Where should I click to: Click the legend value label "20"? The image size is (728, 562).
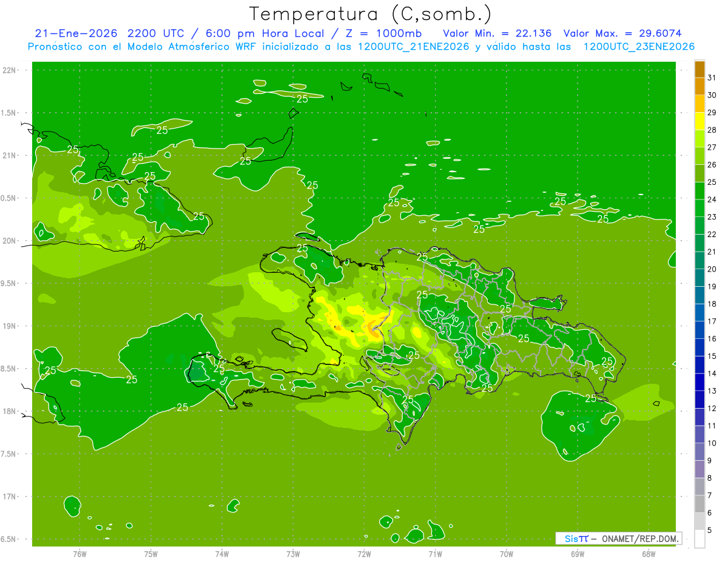tap(712, 269)
